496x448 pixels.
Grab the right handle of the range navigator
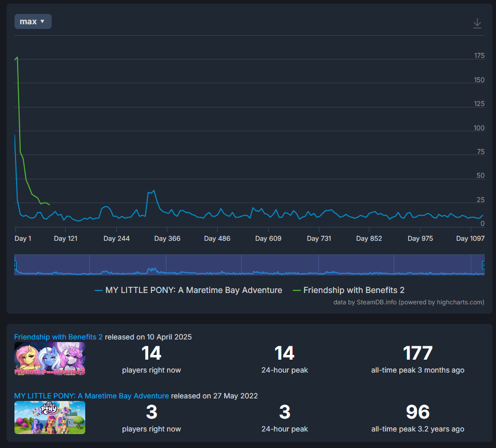(484, 265)
